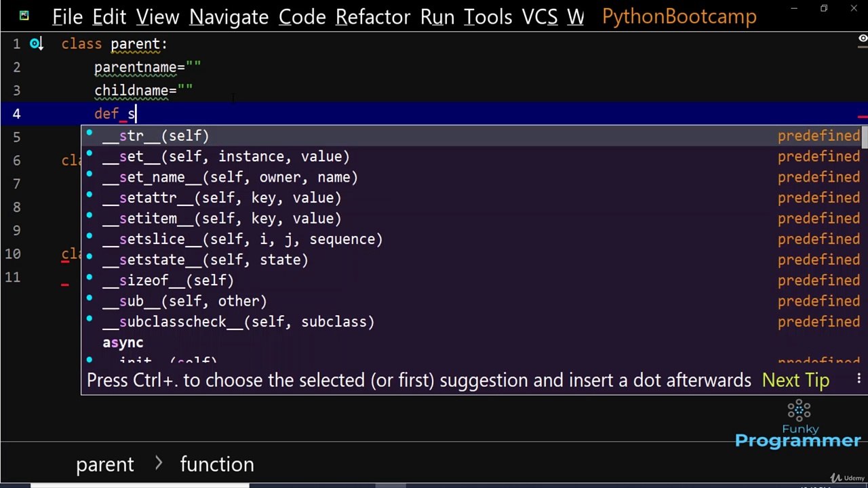Open the Refactor menu
The image size is (868, 488).
[x=372, y=17]
